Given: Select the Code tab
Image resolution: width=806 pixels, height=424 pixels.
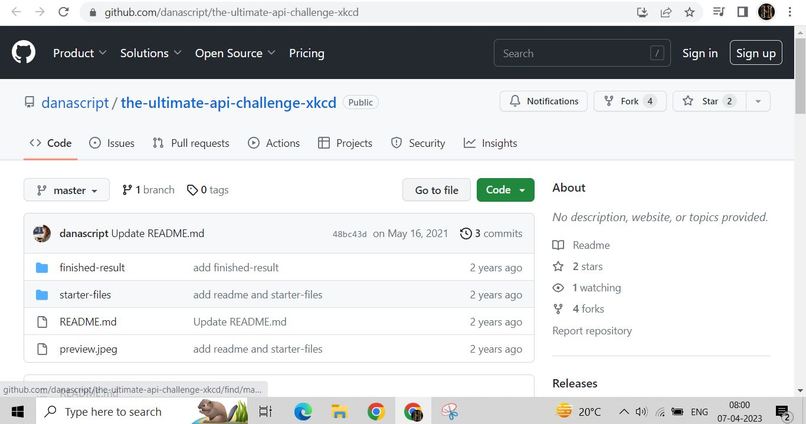Looking at the screenshot, I should click(50, 143).
